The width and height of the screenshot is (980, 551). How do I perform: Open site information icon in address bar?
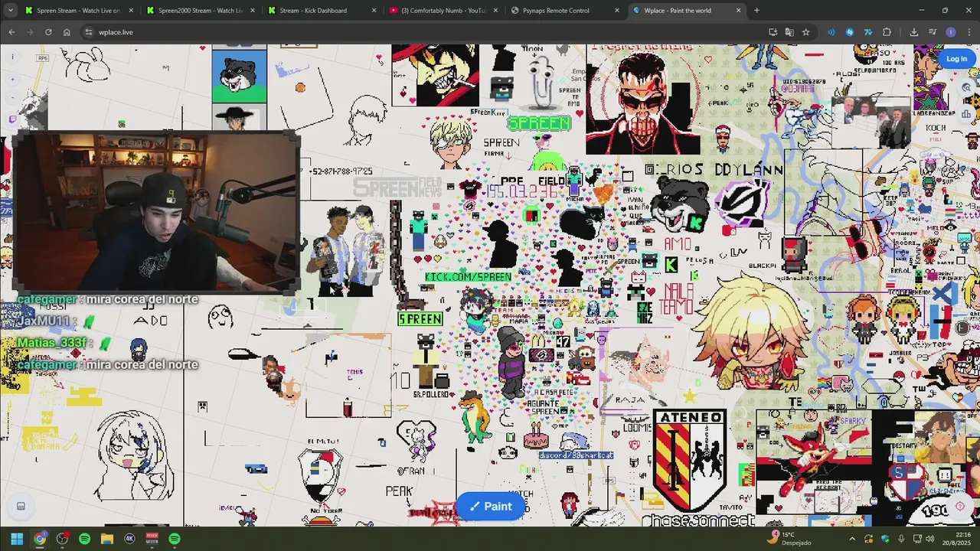point(89,32)
